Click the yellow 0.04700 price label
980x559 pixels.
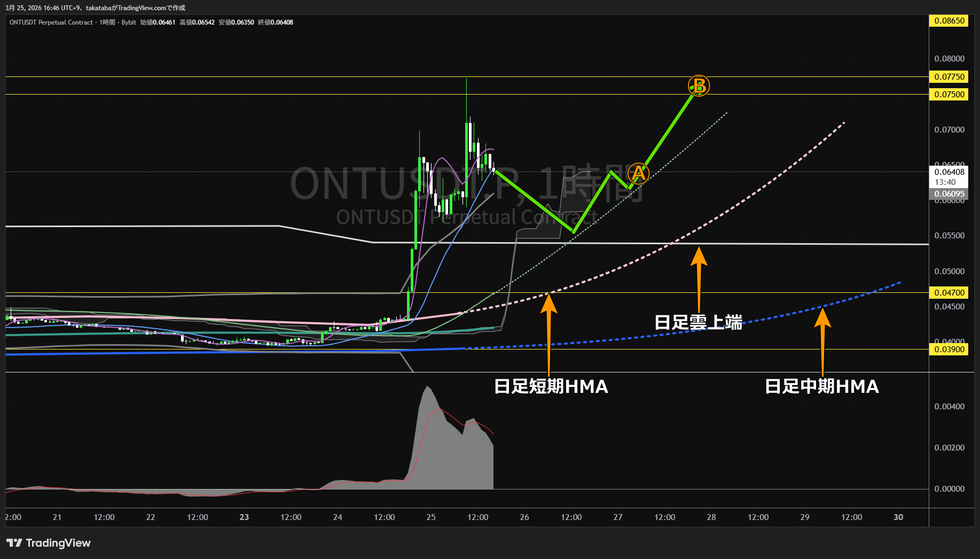tap(949, 293)
